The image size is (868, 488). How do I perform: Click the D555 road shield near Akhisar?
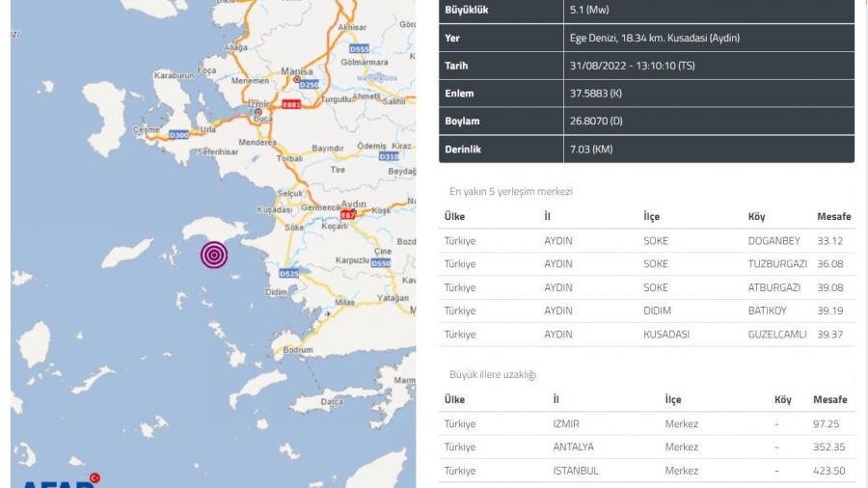coord(359,48)
